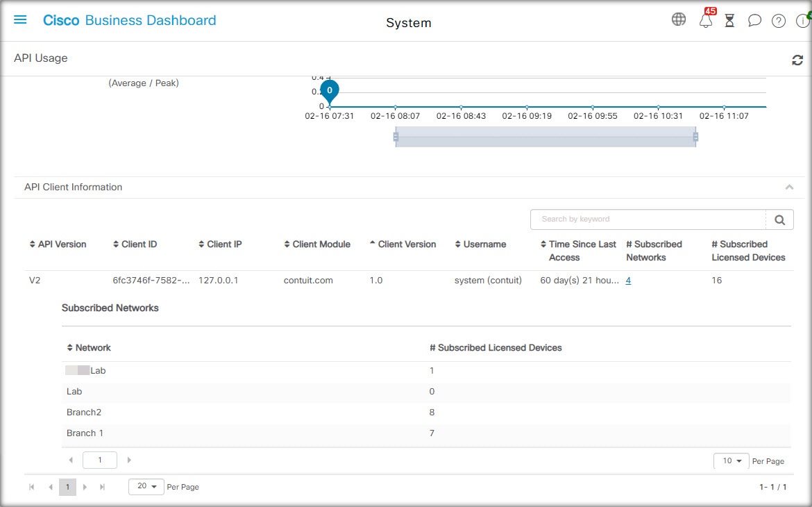
Task: Click the search magnifier button
Action: (779, 219)
